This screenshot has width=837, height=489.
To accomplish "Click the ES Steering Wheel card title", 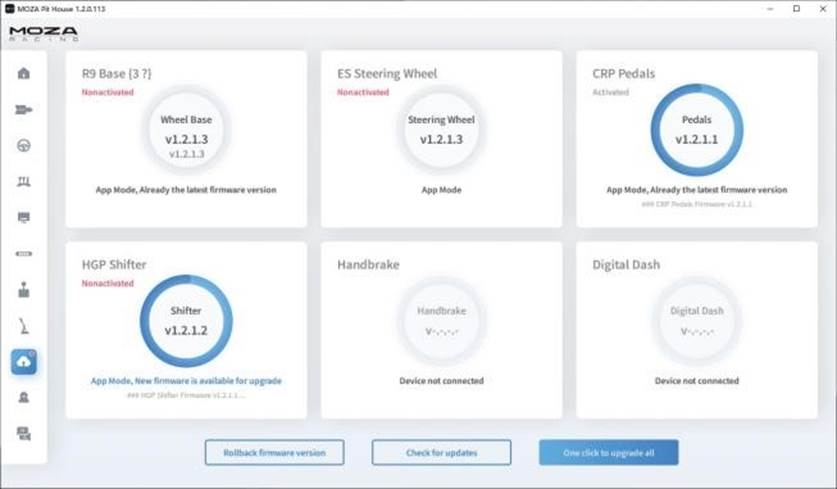I will [x=387, y=74].
